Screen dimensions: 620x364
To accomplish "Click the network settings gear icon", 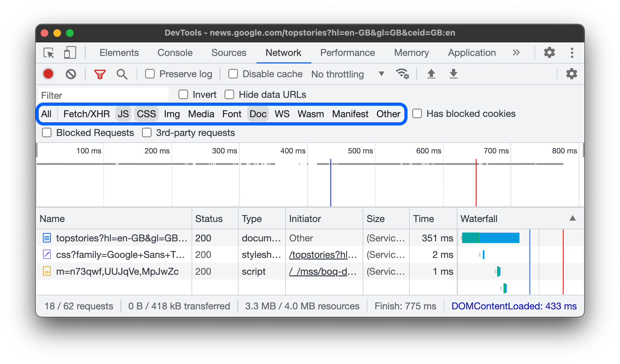I will pyautogui.click(x=572, y=74).
